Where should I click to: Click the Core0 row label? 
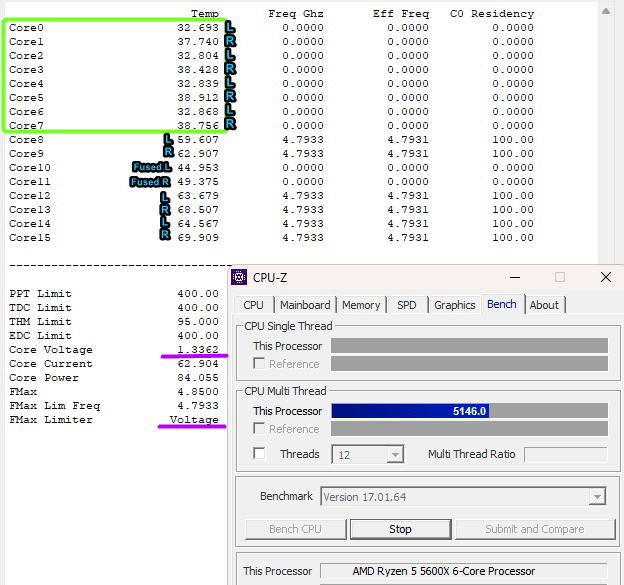click(x=26, y=28)
